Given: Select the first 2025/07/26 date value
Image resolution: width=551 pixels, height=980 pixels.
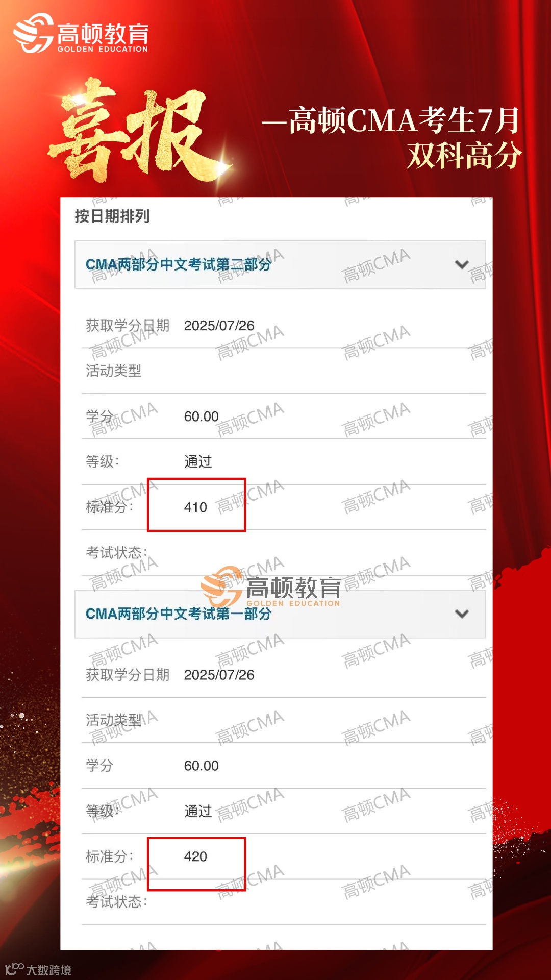Looking at the screenshot, I should click(219, 326).
